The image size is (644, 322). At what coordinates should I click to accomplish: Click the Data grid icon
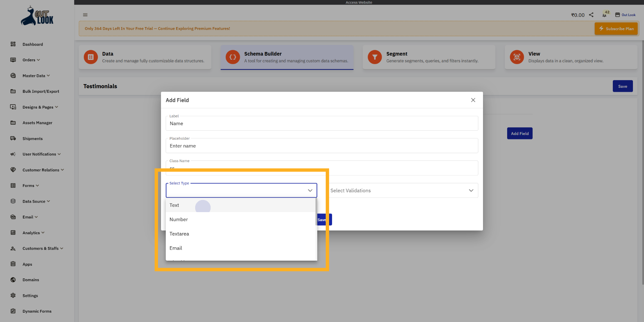pos(91,57)
